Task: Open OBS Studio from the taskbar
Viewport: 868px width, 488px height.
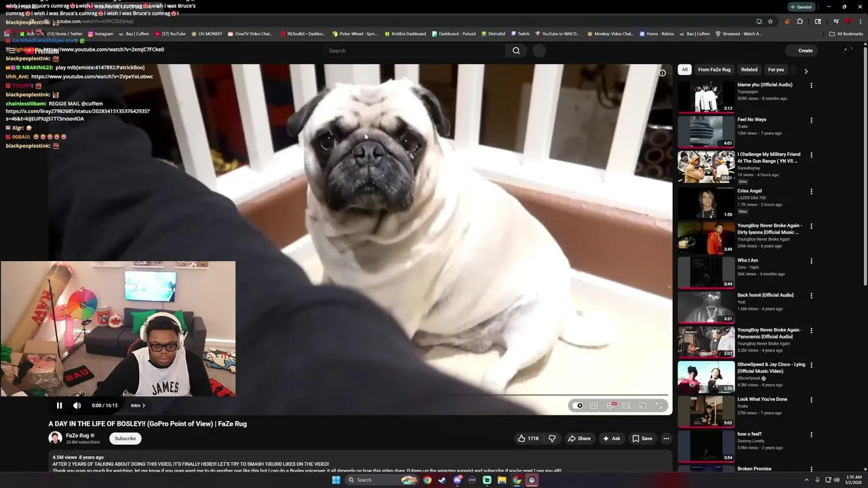Action: click(x=532, y=480)
